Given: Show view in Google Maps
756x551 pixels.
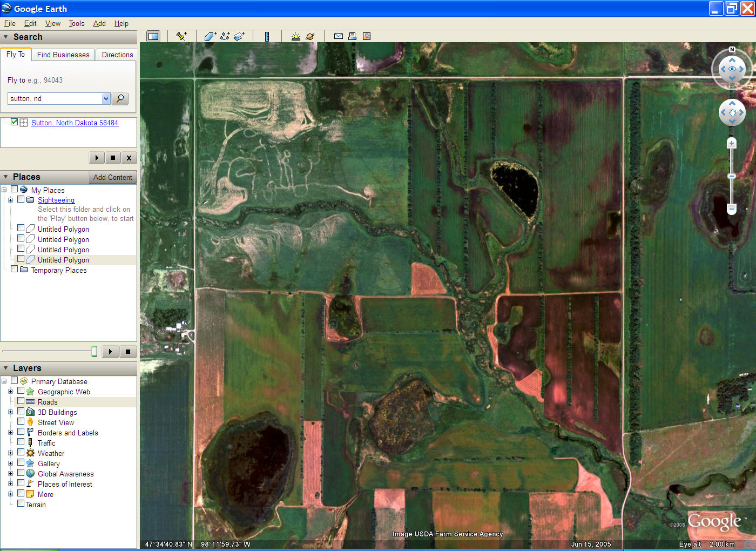Looking at the screenshot, I should 367,36.
